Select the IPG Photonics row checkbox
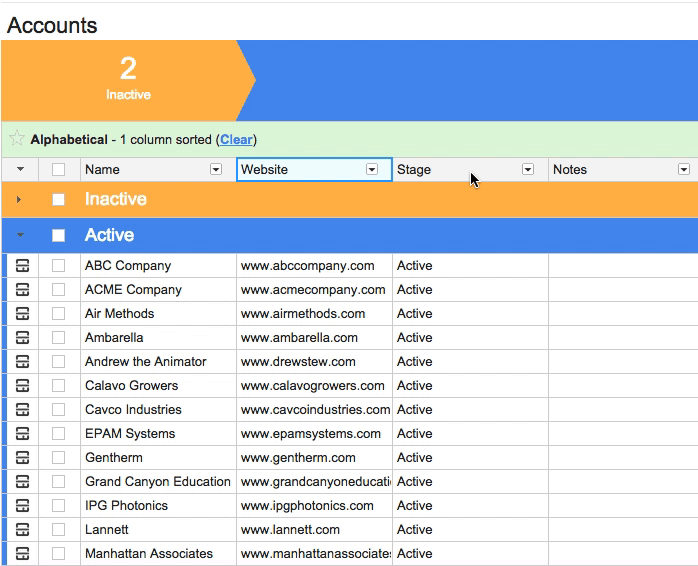 [58, 506]
